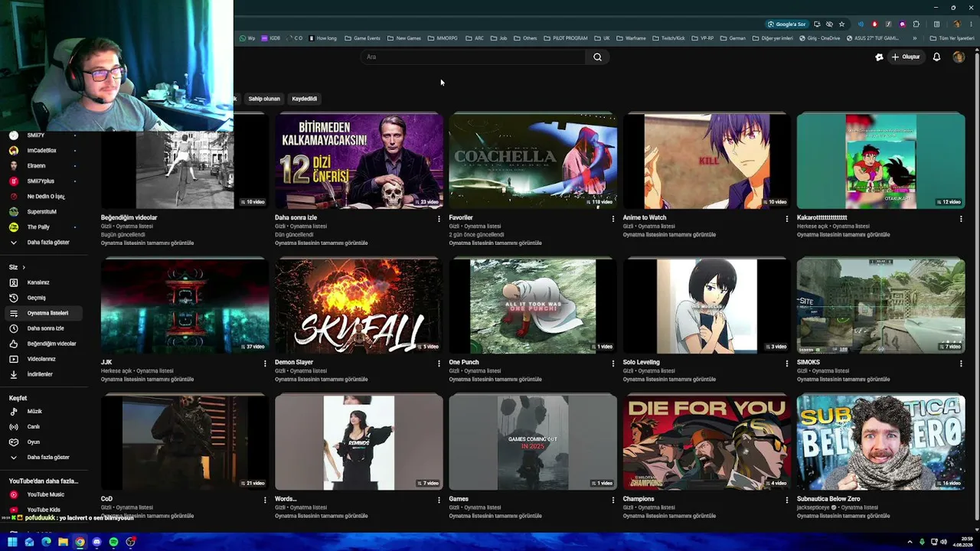Open options menu for Daha sonra izle playlist
Screen dimensions: 980x551
[439, 219]
